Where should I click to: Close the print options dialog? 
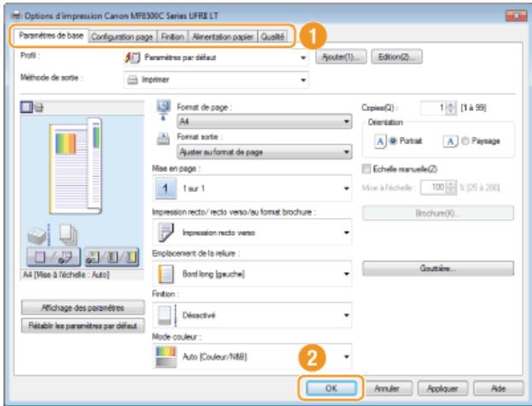pyautogui.click(x=516, y=15)
